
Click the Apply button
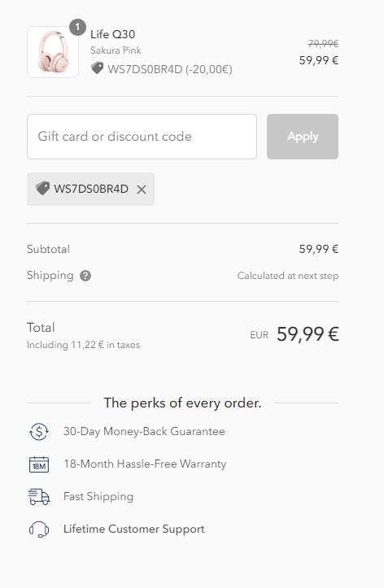303,137
